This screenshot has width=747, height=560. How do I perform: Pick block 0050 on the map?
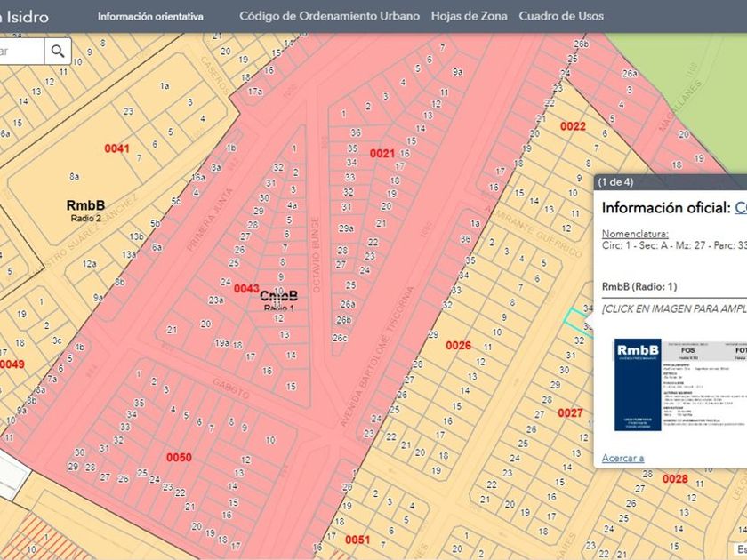(x=179, y=457)
